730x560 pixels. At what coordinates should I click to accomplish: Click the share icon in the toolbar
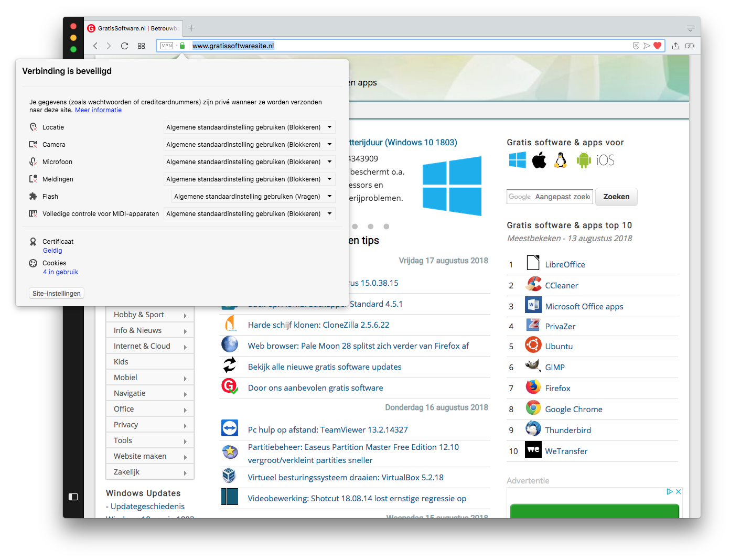click(x=675, y=46)
